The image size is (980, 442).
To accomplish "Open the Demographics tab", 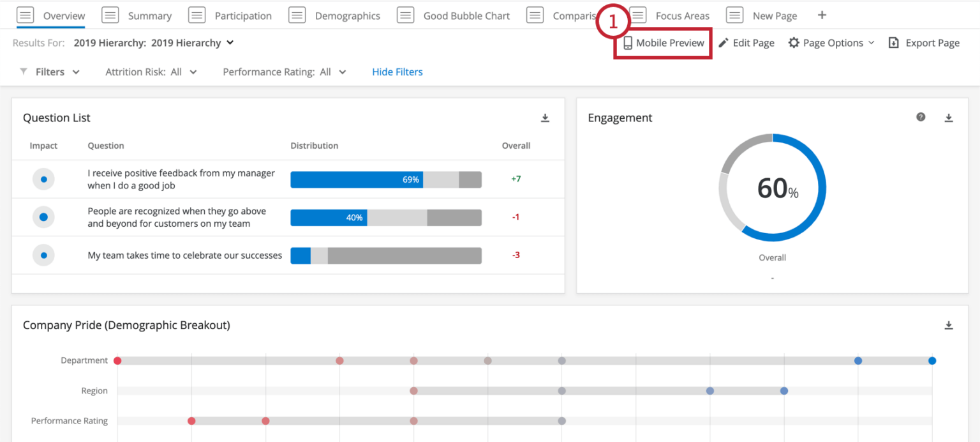I will pyautogui.click(x=347, y=16).
